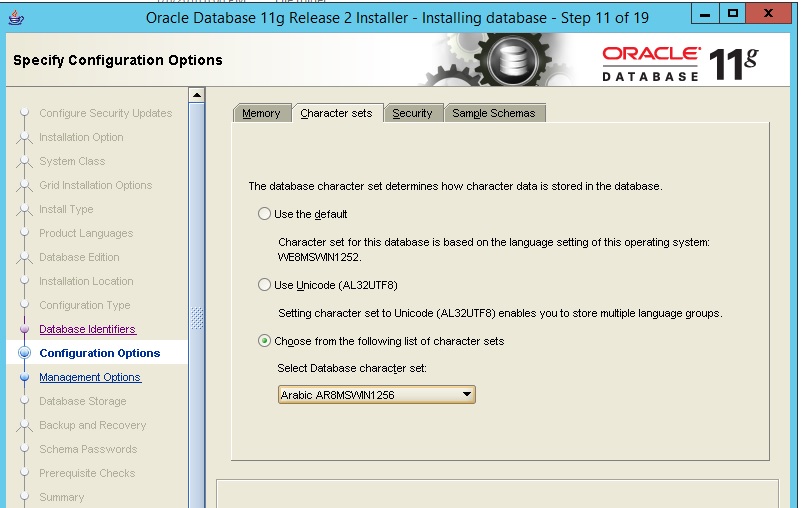
Task: Open the Arabic AR8MSWIN1256 character set dropdown
Action: click(x=366, y=395)
